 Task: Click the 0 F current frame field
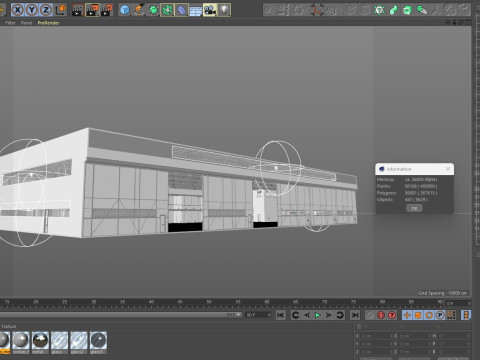[458, 303]
